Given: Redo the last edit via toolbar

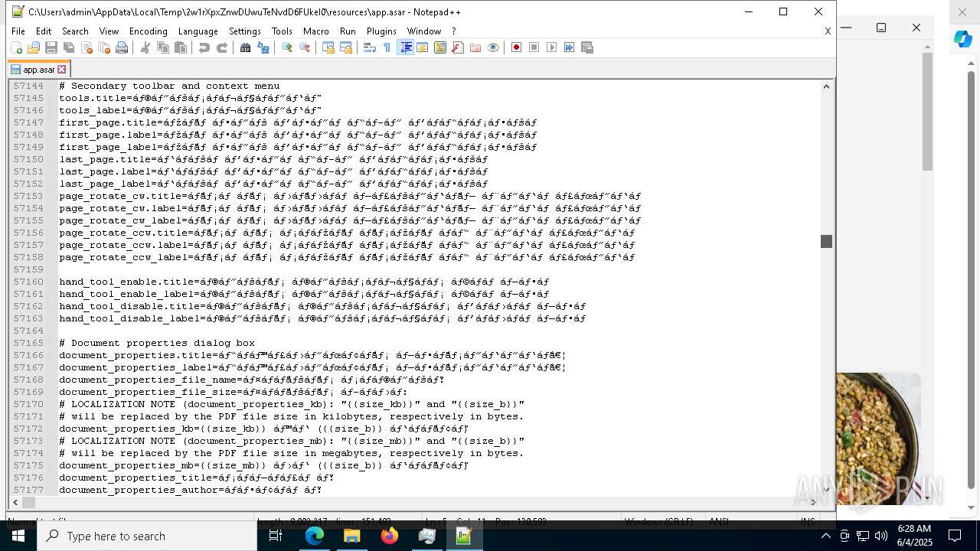Looking at the screenshot, I should click(222, 47).
